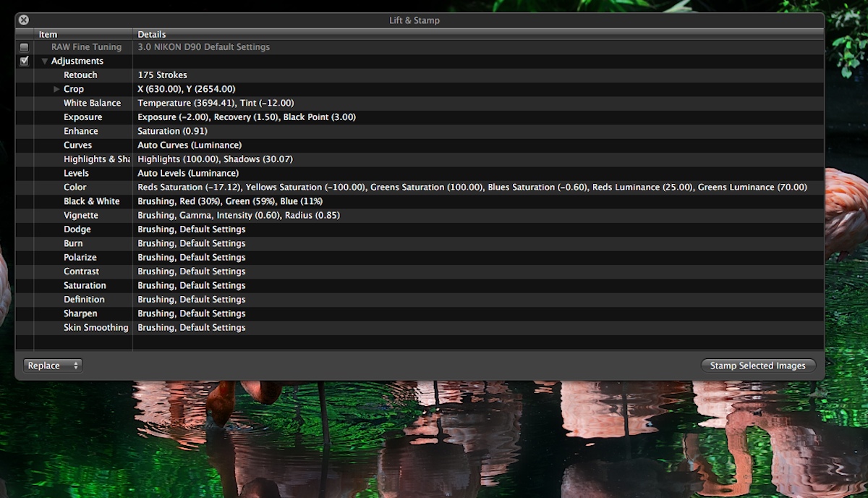The height and width of the screenshot is (498, 868).
Task: Close the Lift & Stamp window
Action: point(23,20)
